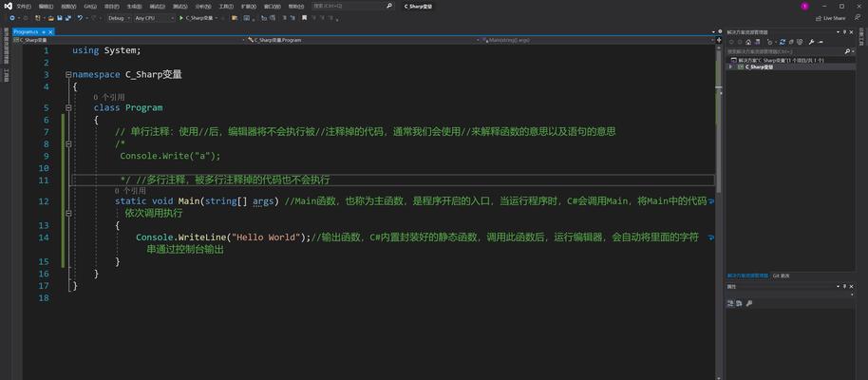Close the Program.cs tab
The image size is (868, 380).
coord(50,32)
